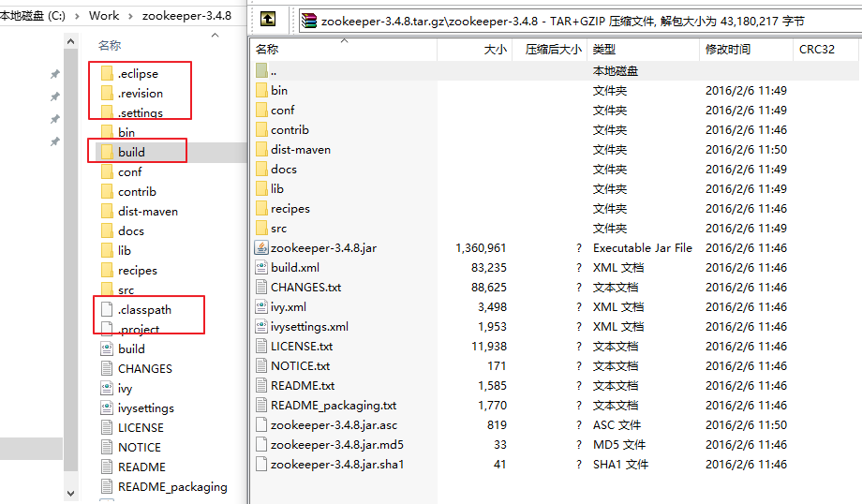Expand the chevron after Work in breadcrumb
Viewport: 862px width, 504px height.
tap(130, 16)
